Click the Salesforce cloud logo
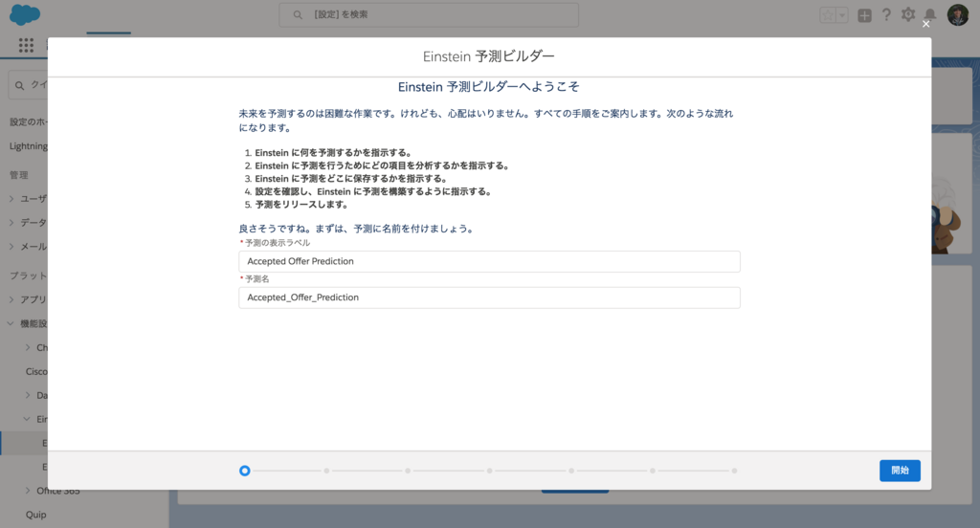This screenshot has width=980, height=528. click(x=25, y=14)
